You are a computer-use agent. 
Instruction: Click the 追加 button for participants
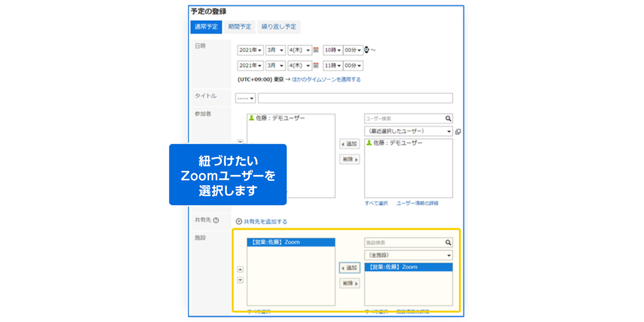pos(349,144)
